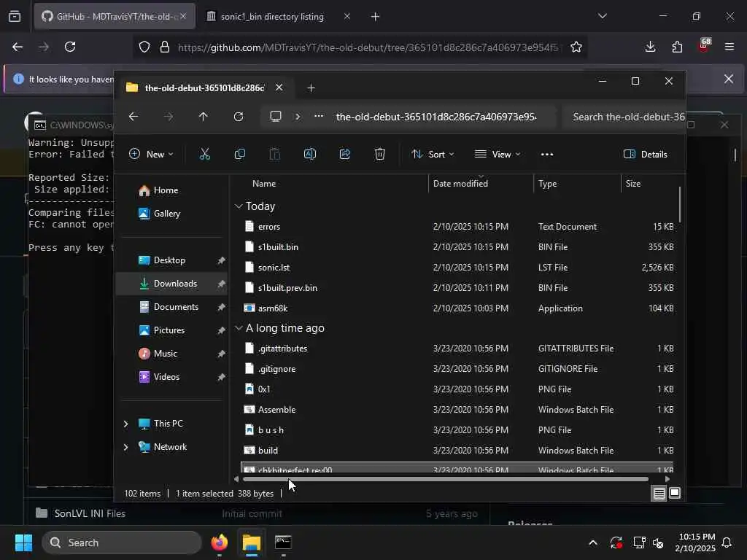Sort by Size column header

(x=633, y=183)
